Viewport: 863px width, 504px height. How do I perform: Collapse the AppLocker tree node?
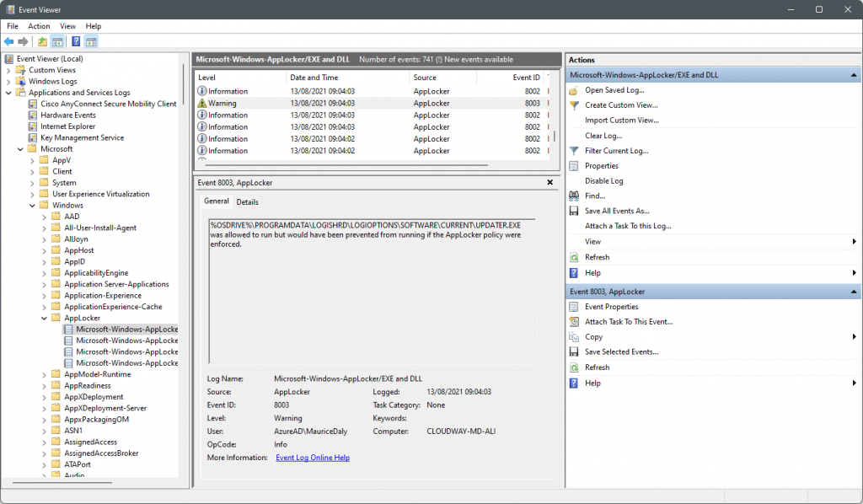[x=44, y=318]
